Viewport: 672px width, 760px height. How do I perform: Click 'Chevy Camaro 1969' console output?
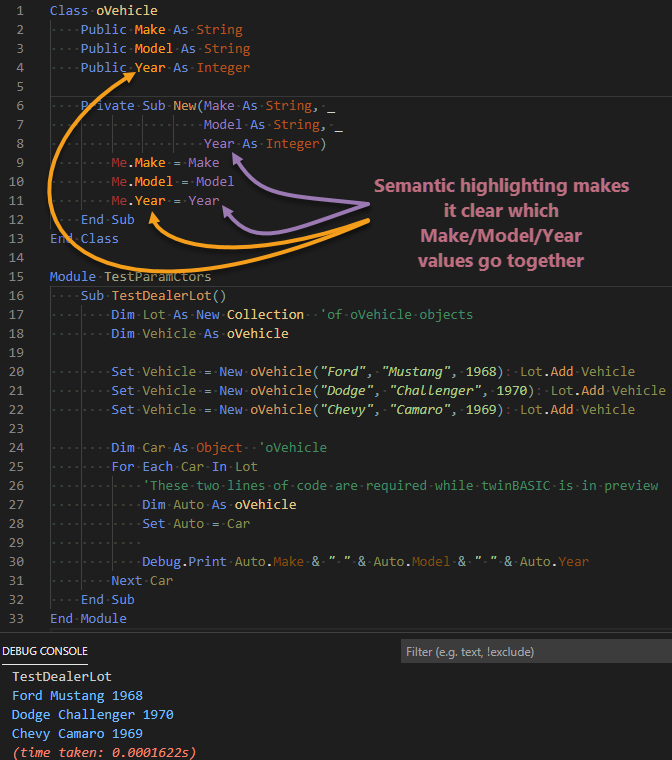[77, 734]
